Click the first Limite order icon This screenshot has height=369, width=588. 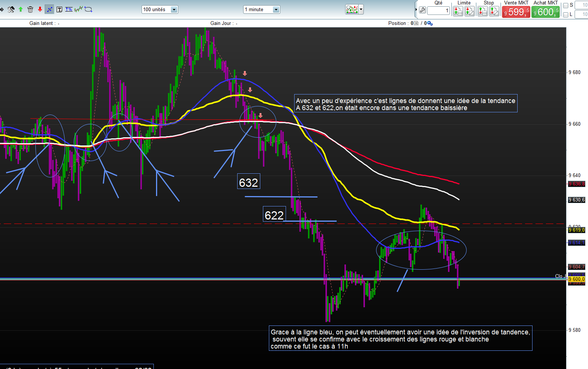[458, 11]
